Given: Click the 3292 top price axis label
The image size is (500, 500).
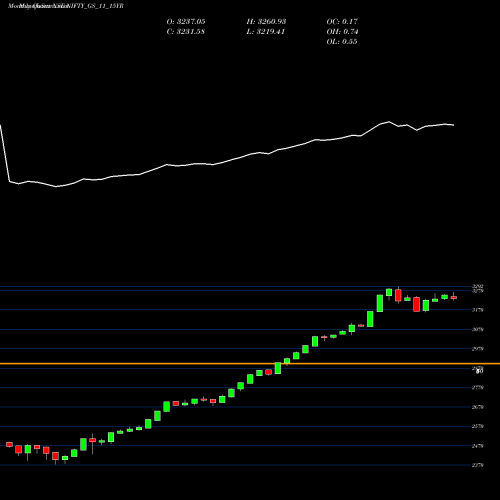Looking at the screenshot, I should point(477,286).
